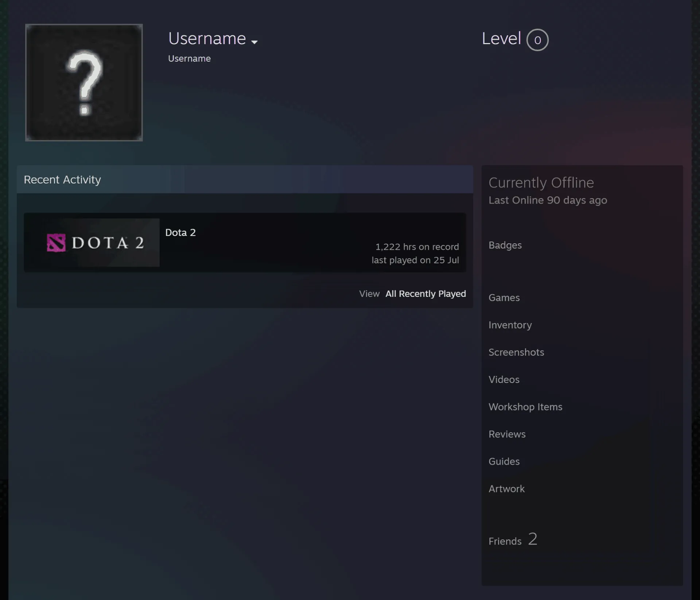This screenshot has height=600, width=700.
Task: Select the smaller Username subtitle text
Action: 189,58
